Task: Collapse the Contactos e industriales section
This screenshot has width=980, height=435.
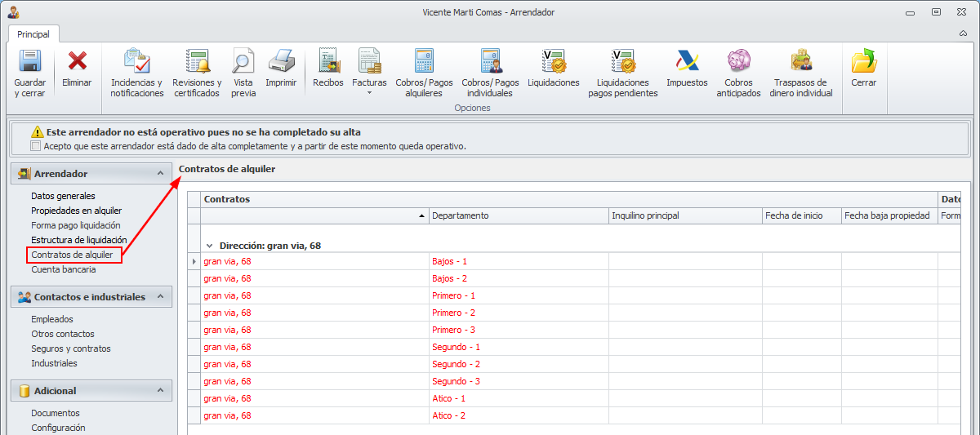Action: pos(161,297)
